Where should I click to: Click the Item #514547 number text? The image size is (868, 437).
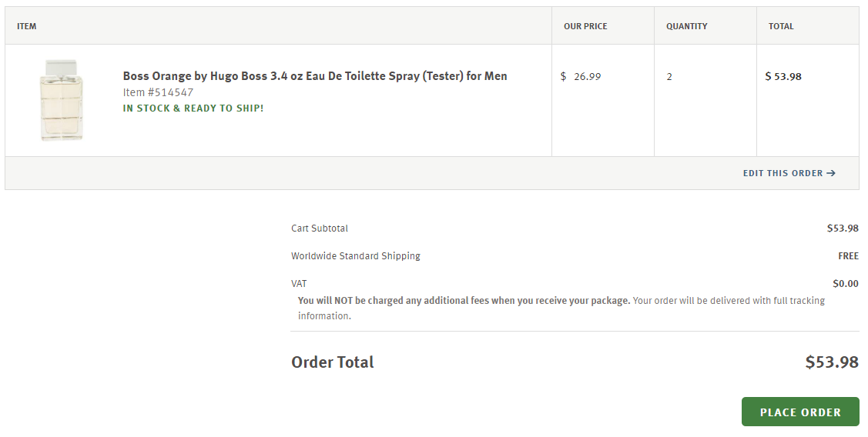point(158,92)
